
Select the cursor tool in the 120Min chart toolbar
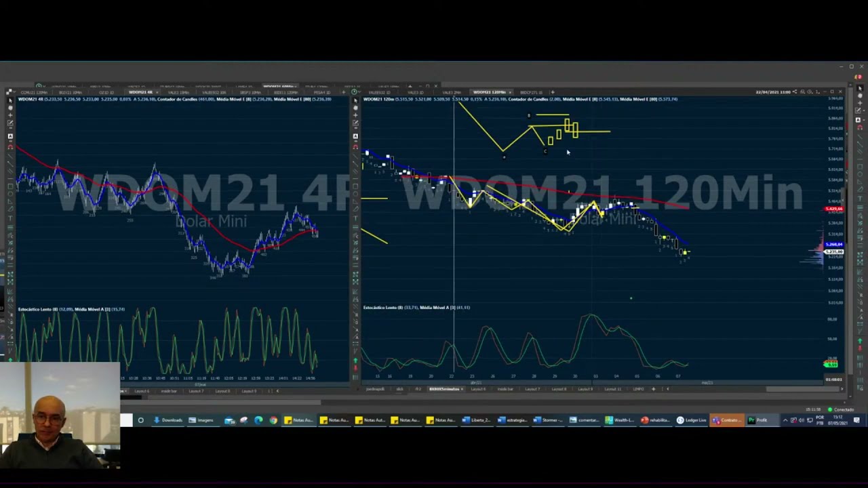355,100
